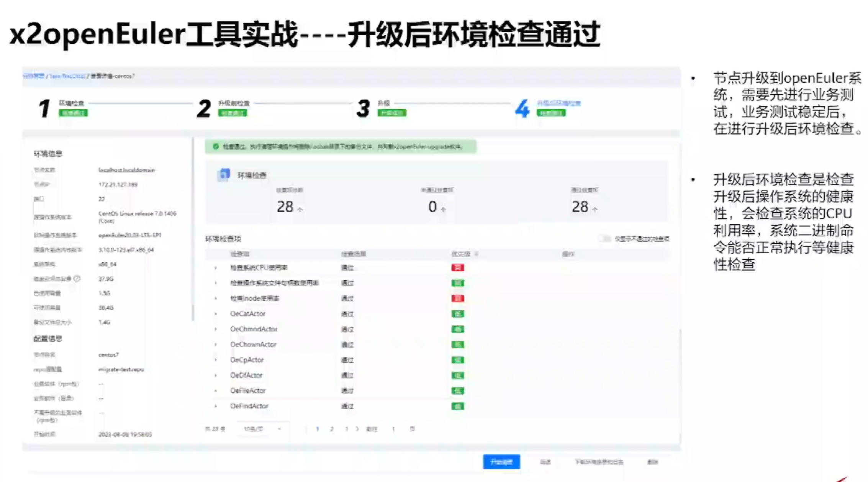Click green priority badge in file handle row

click(x=458, y=283)
